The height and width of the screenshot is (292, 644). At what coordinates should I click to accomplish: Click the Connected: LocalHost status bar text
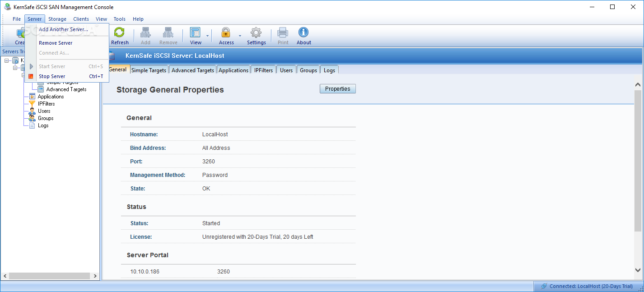click(591, 286)
